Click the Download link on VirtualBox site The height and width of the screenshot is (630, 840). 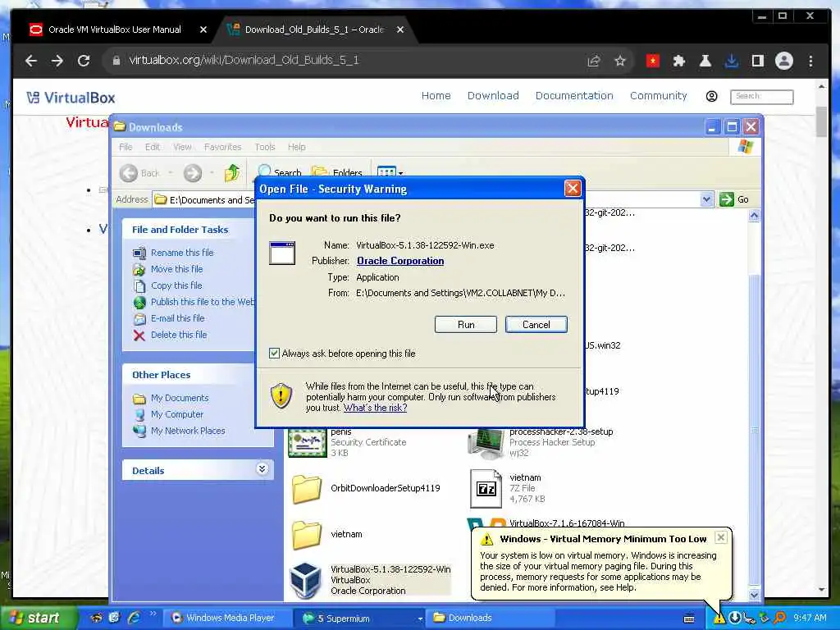(493, 95)
